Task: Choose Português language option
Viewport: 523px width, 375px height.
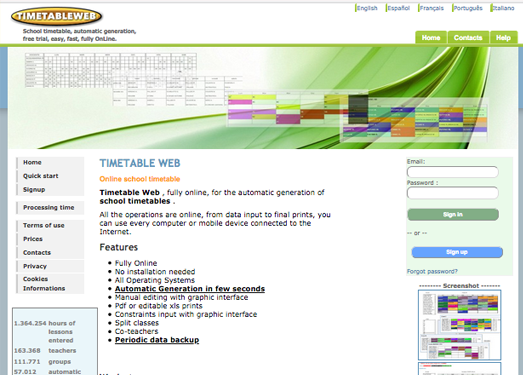Action: click(x=468, y=8)
